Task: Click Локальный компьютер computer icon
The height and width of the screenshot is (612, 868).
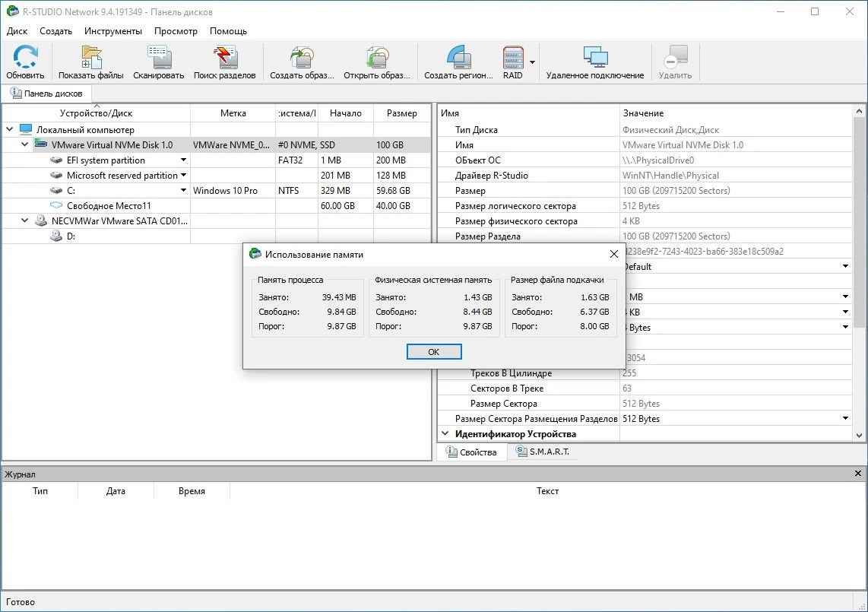Action: click(26, 129)
